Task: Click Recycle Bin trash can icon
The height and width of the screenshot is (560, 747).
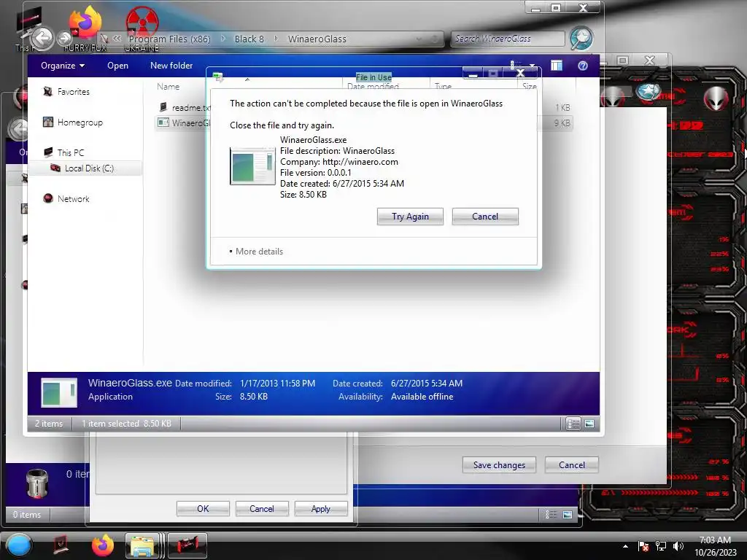Action: click(37, 483)
